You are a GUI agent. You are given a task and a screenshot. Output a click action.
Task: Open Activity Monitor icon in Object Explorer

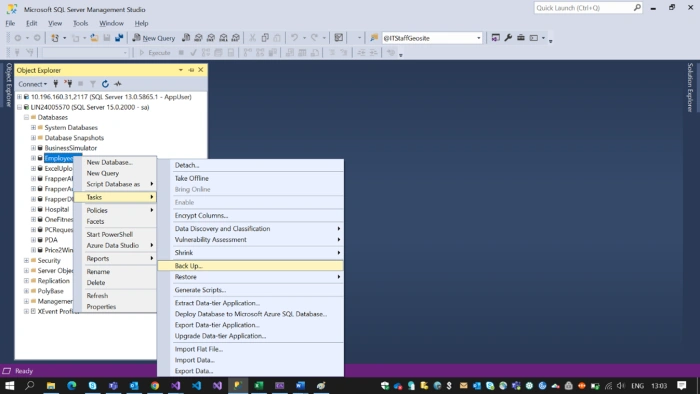click(118, 83)
